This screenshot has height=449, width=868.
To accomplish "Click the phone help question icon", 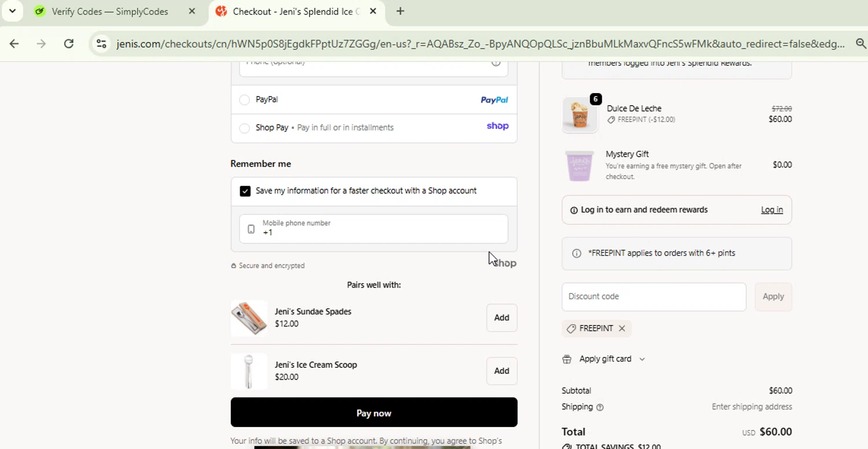I will [496, 63].
